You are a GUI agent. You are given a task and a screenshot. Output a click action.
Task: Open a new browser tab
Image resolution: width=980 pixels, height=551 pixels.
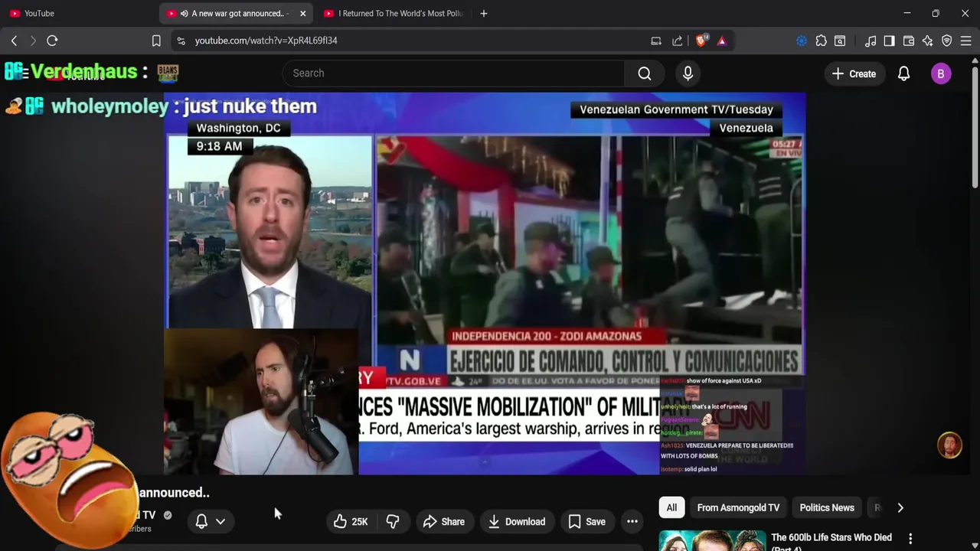tap(483, 13)
